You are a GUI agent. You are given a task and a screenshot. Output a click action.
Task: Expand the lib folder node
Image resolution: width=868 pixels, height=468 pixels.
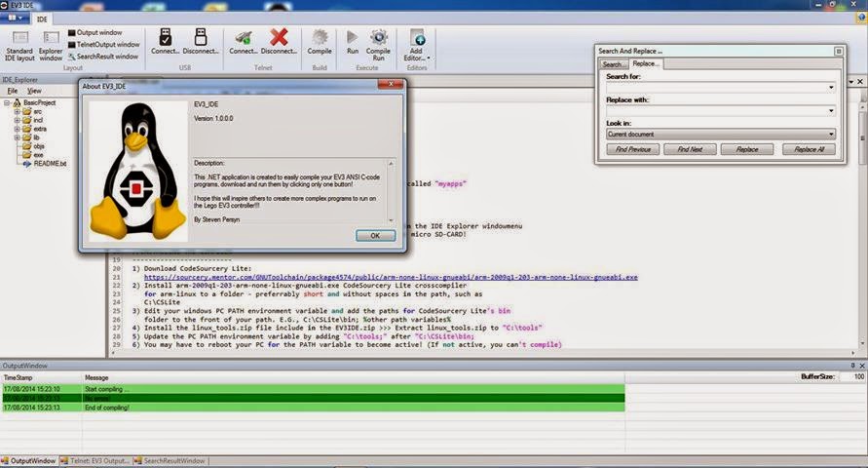17,137
